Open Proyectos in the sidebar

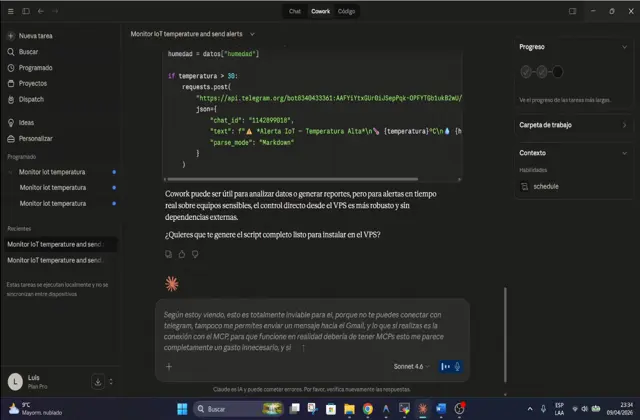(x=33, y=83)
